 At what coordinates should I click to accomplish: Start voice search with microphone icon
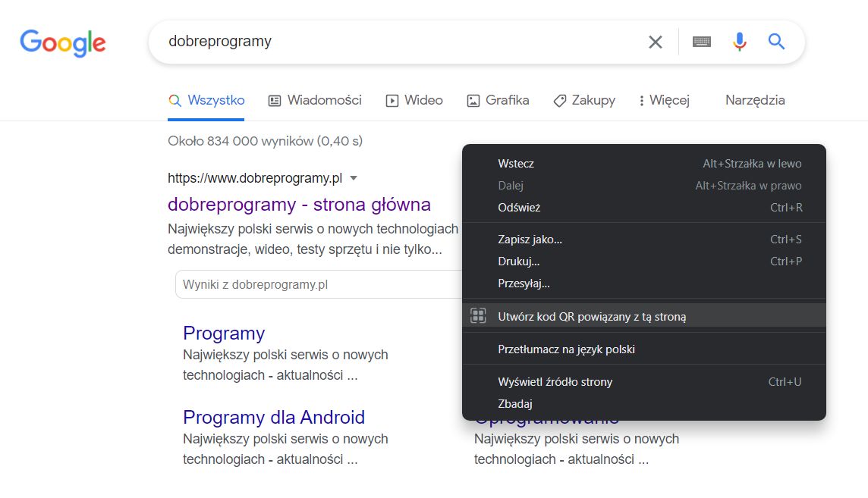pos(740,42)
